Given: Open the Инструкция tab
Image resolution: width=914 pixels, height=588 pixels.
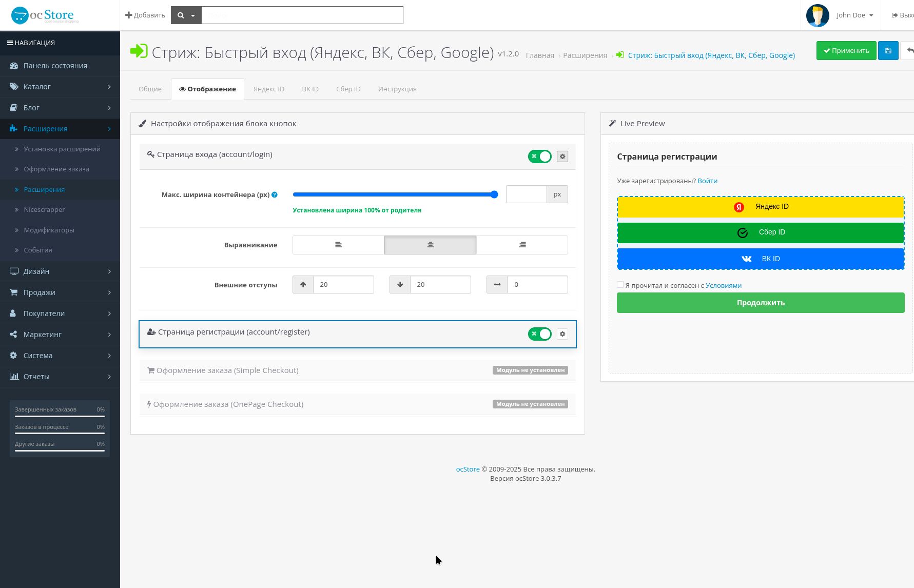Looking at the screenshot, I should pyautogui.click(x=397, y=89).
